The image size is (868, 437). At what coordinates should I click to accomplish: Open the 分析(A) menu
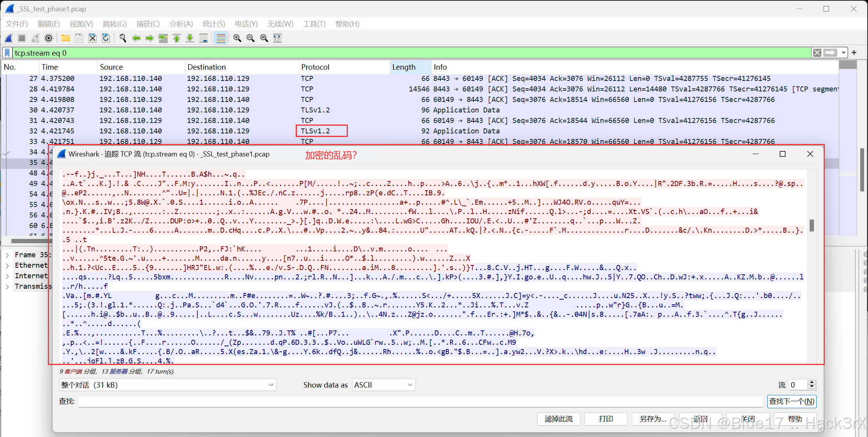(181, 24)
